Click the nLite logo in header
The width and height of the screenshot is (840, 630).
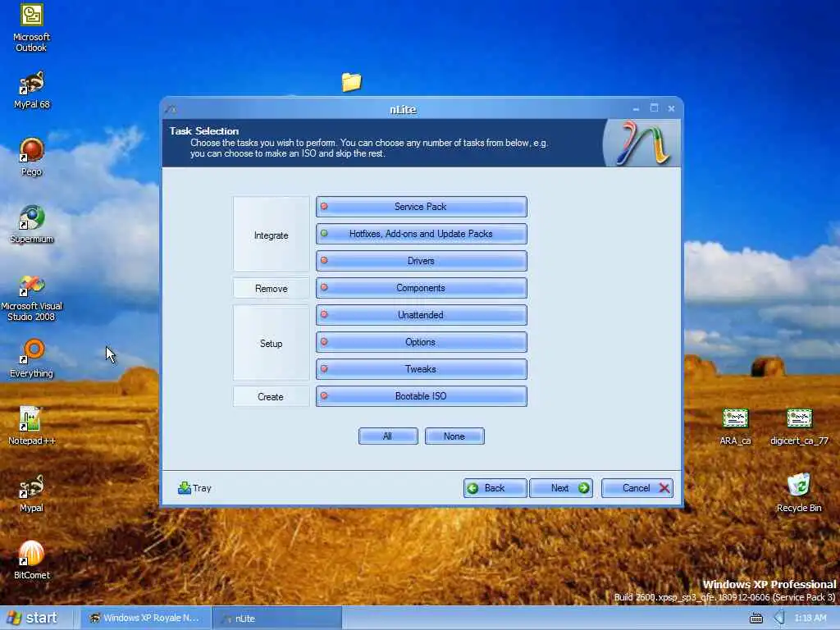(641, 143)
